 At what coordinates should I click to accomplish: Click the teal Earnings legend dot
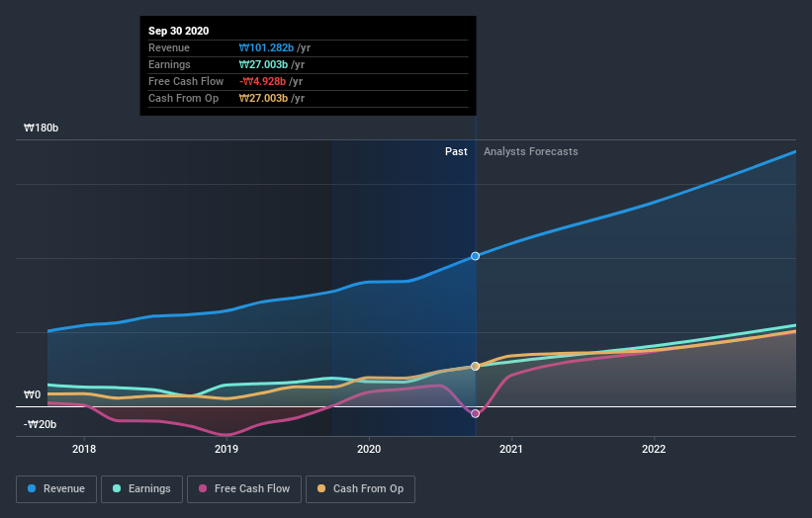pyautogui.click(x=117, y=488)
